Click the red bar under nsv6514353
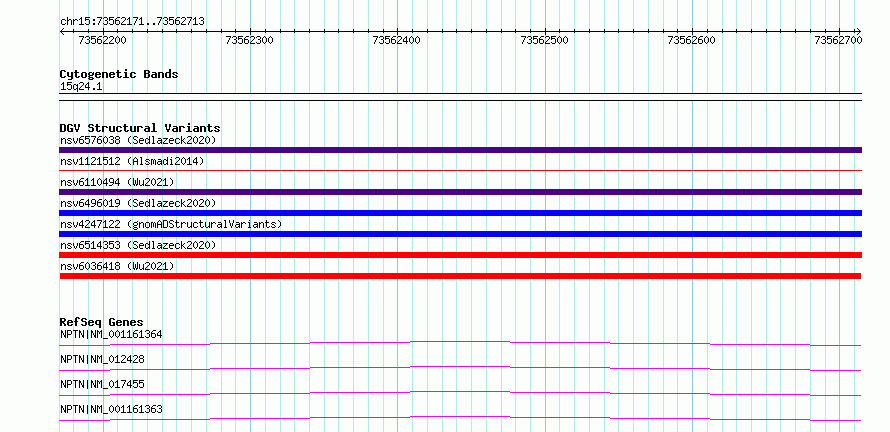The width and height of the screenshot is (890, 432). (460, 255)
